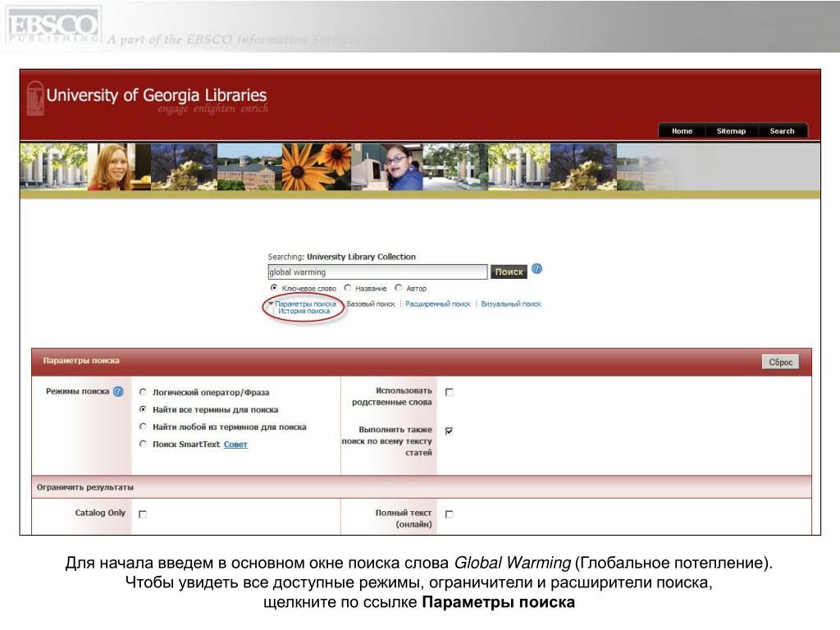Collapse the Параметры поиска link
Screen dimensions: 840x630
point(305,304)
